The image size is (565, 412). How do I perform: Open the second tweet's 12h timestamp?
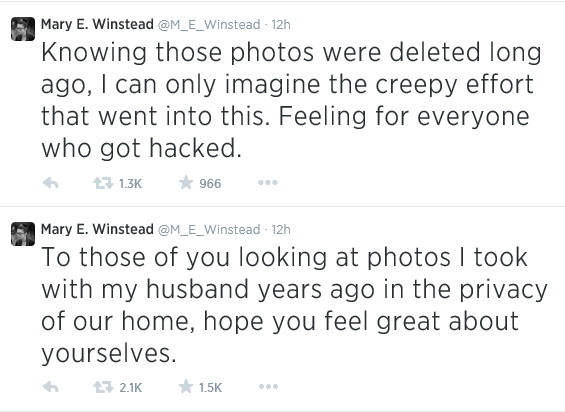click(x=281, y=230)
